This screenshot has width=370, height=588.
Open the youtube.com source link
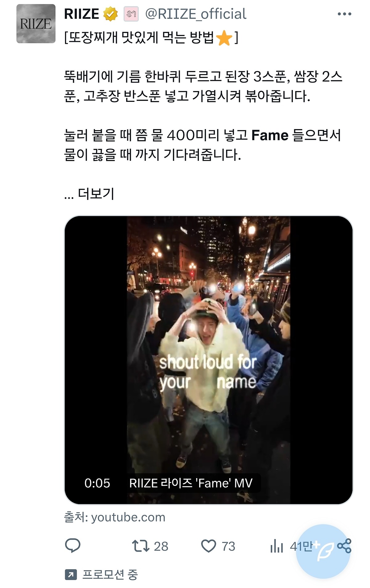[115, 517]
